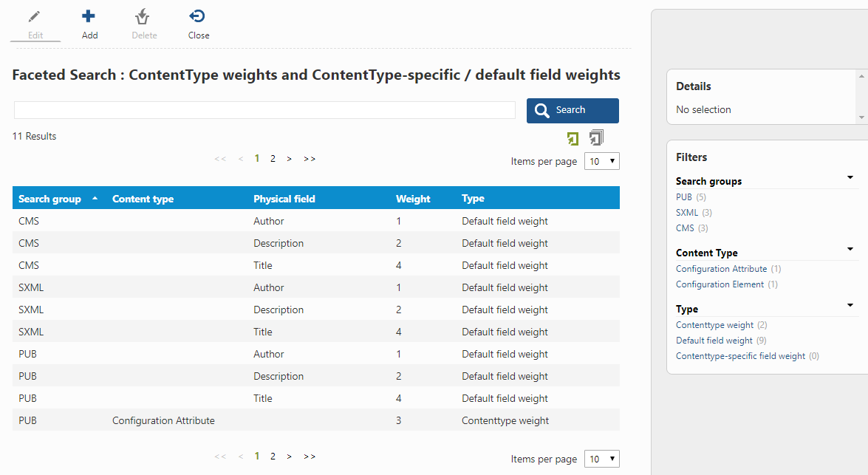This screenshot has width=868, height=475.
Task: Go to next page in top pager
Action: [x=289, y=159]
